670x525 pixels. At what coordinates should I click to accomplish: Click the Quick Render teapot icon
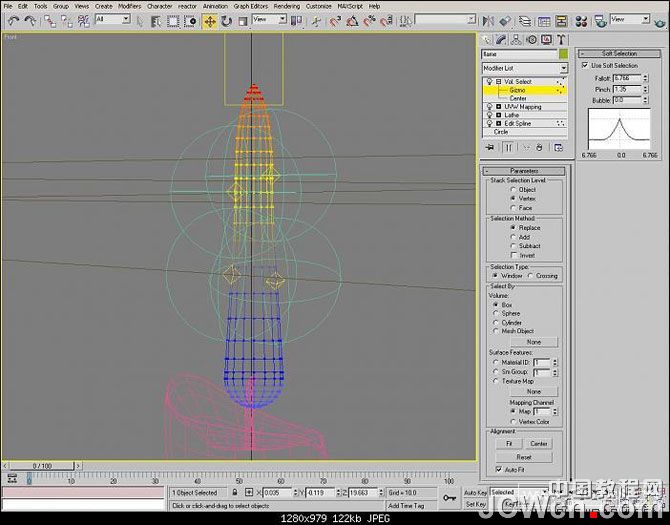[x=660, y=21]
